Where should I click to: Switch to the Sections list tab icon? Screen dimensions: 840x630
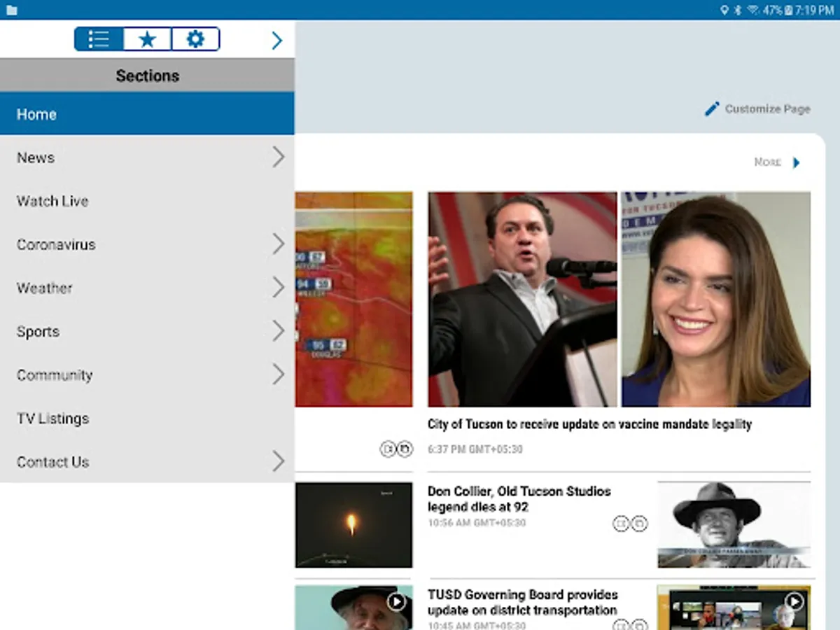[99, 39]
